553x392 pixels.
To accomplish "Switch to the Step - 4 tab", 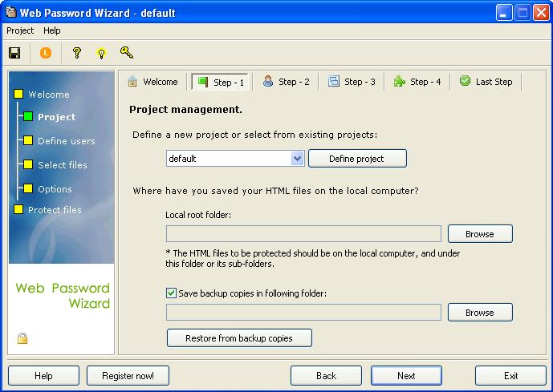I will coord(417,82).
